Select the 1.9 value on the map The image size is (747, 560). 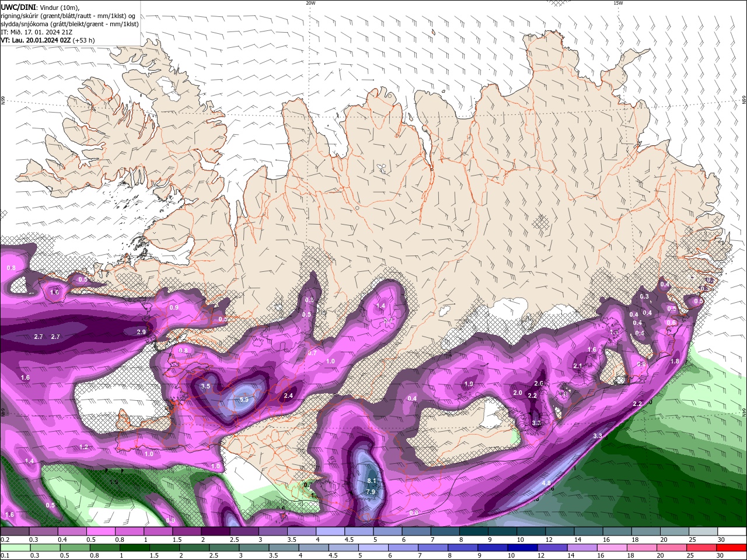[469, 384]
